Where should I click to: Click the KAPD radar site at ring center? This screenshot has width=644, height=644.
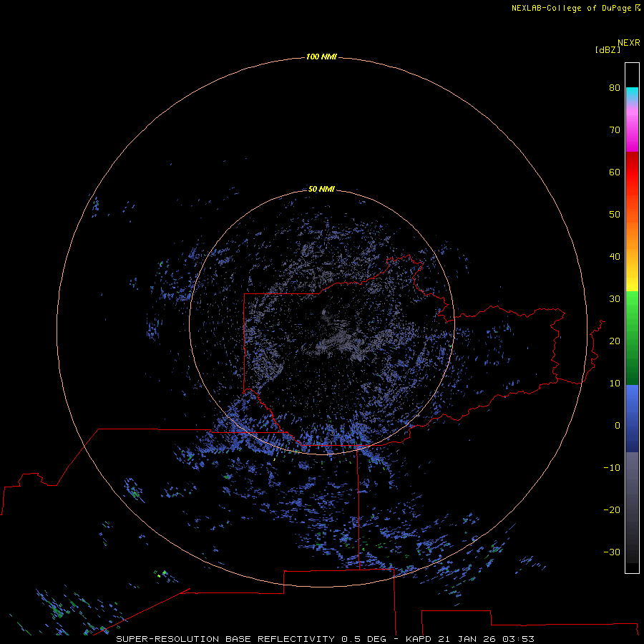(x=322, y=323)
